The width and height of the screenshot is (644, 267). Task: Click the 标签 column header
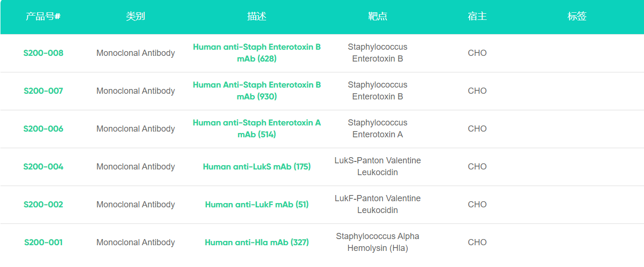coord(577,17)
